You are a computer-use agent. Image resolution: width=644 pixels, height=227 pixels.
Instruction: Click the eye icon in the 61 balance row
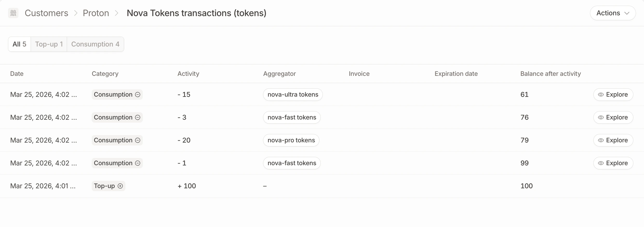(601, 95)
